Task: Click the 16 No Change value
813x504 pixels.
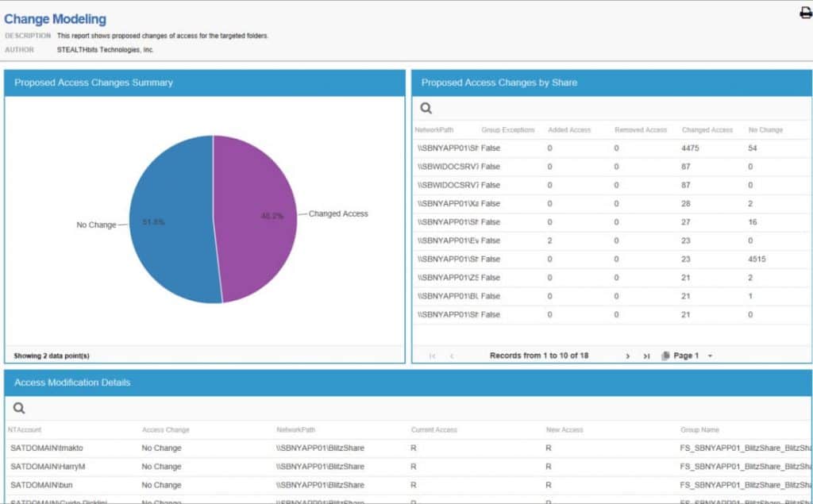Action: (x=753, y=222)
